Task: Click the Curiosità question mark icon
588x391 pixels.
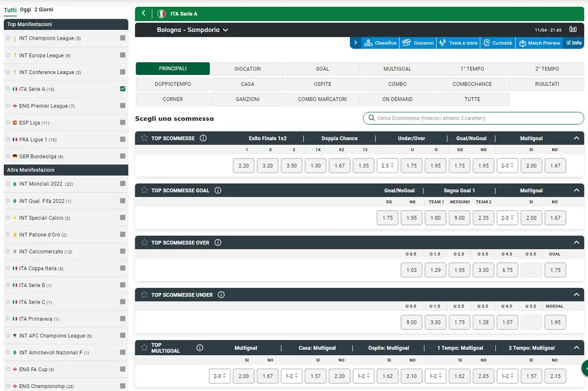Action: (487, 43)
